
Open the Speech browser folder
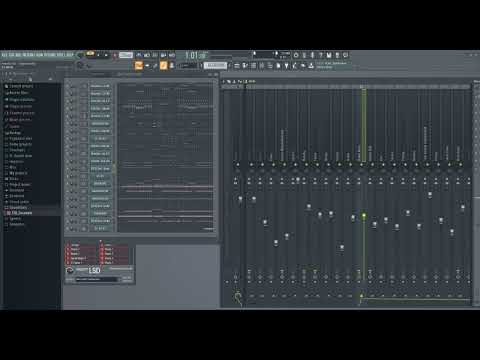(13, 219)
